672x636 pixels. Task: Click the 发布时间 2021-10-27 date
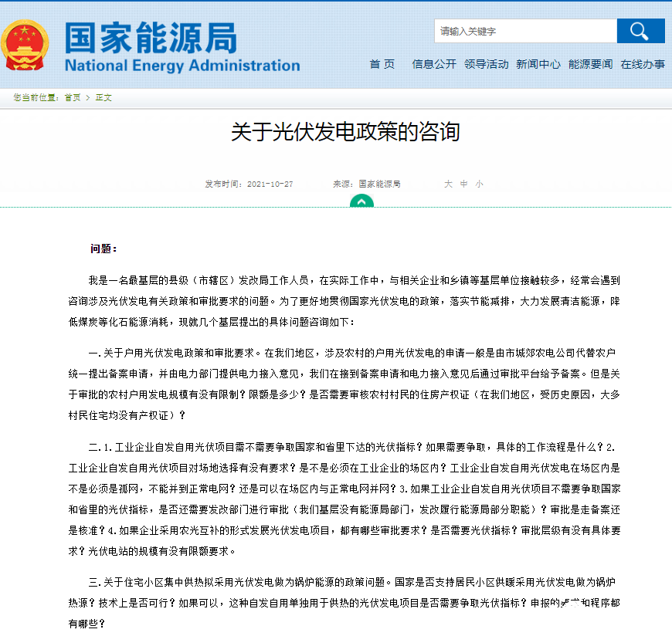pyautogui.click(x=249, y=184)
